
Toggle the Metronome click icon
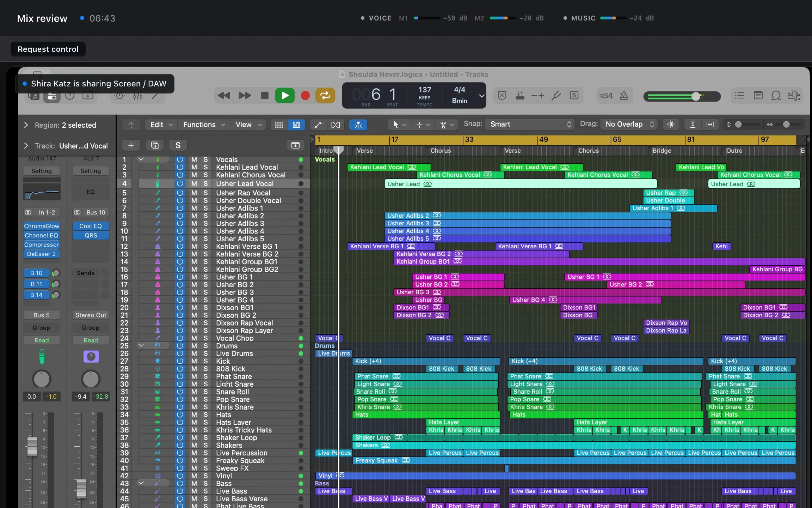(x=624, y=96)
